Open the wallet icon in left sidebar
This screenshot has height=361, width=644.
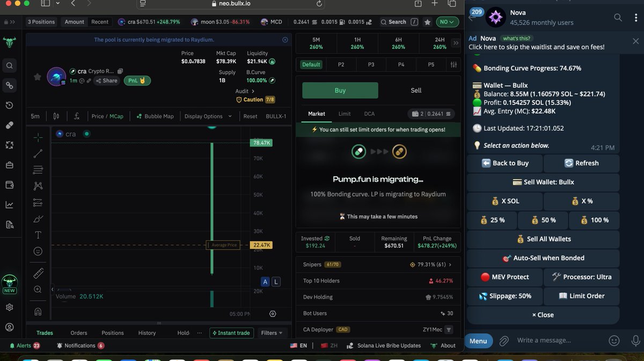[x=10, y=185]
